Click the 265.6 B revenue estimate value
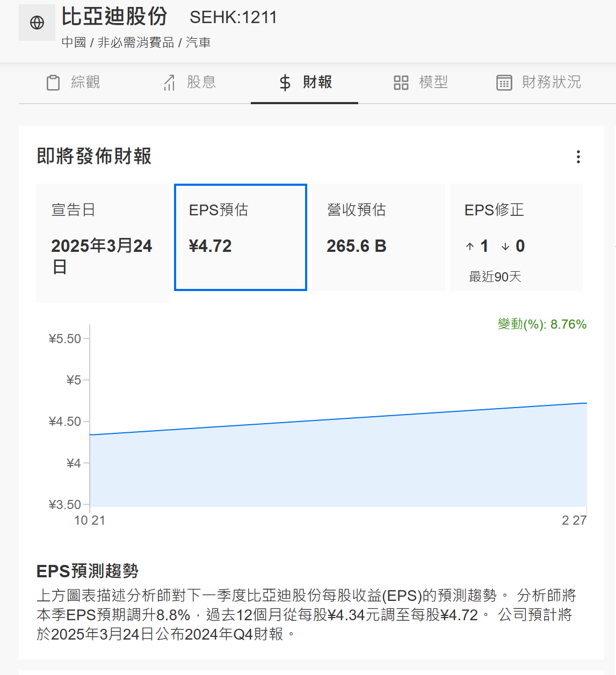Viewport: 616px width, 675px height. tap(357, 246)
